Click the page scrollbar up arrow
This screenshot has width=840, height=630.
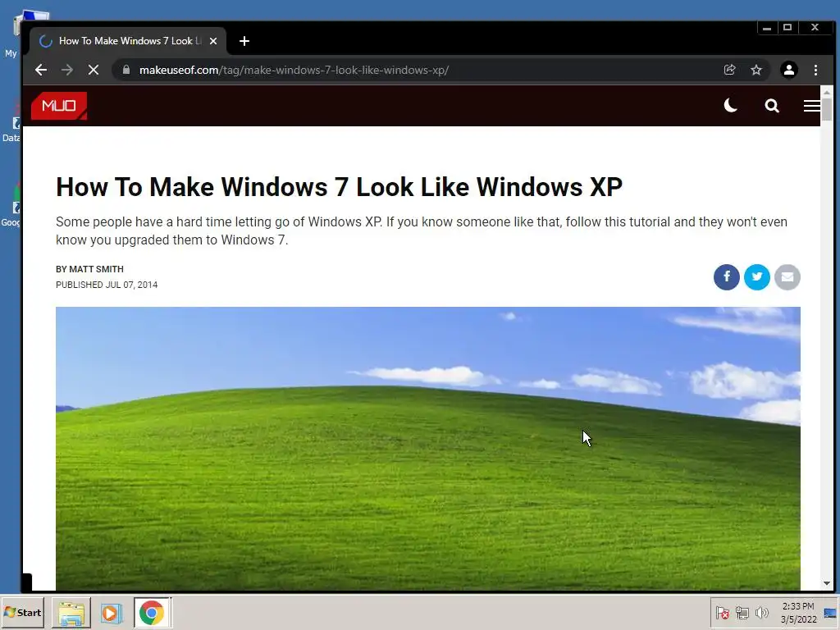pos(827,92)
